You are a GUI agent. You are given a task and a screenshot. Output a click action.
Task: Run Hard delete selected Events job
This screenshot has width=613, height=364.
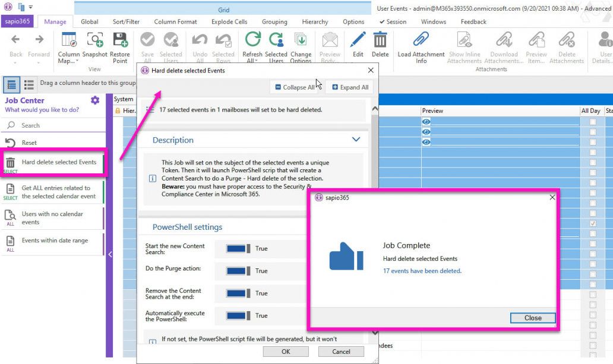click(54, 162)
